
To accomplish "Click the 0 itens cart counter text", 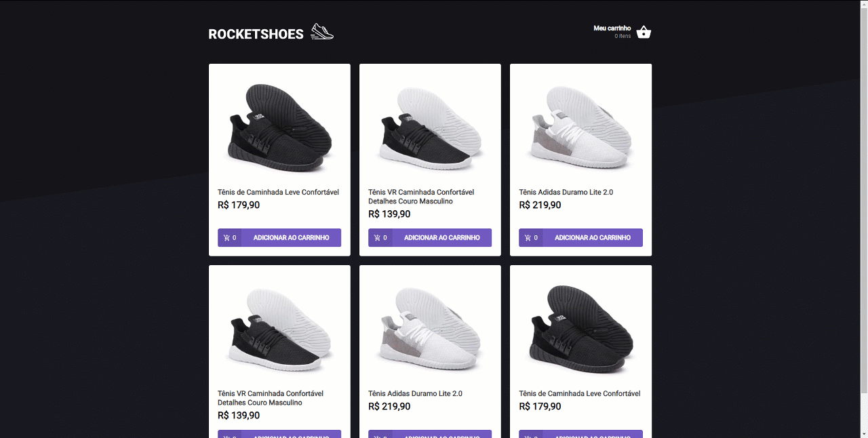I will [x=623, y=36].
